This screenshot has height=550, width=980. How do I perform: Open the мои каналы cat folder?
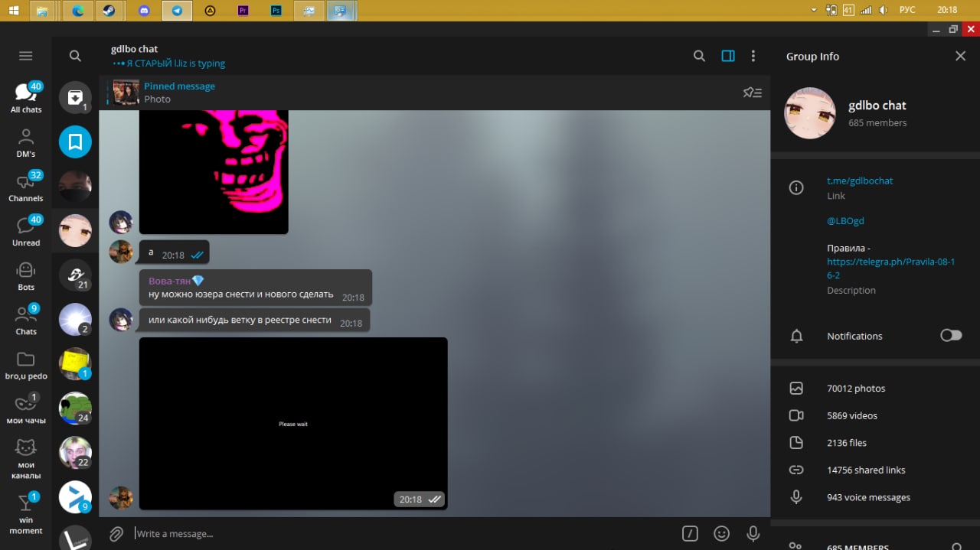pos(26,459)
